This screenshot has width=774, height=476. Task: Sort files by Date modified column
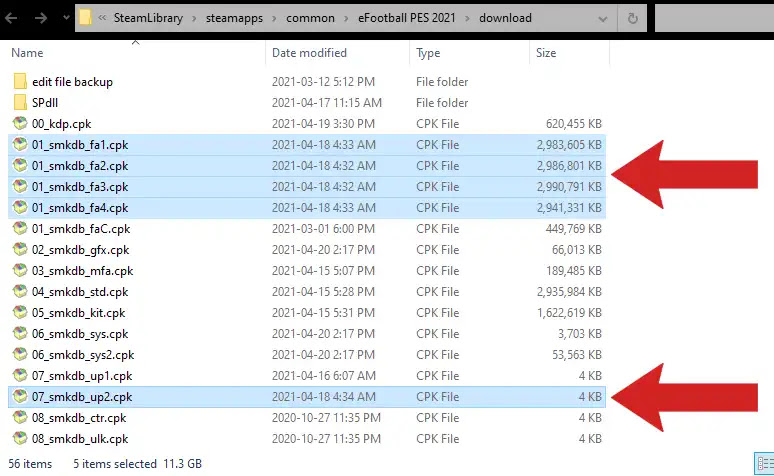[309, 53]
